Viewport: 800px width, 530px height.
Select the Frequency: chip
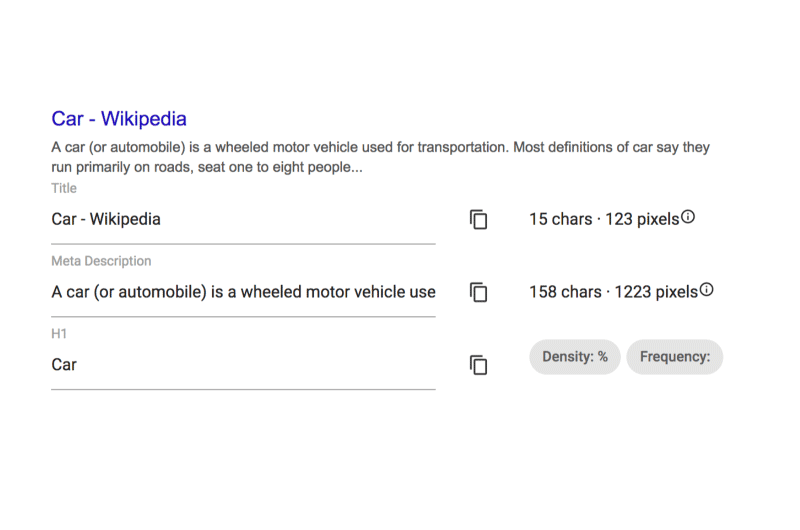pyautogui.click(x=674, y=357)
